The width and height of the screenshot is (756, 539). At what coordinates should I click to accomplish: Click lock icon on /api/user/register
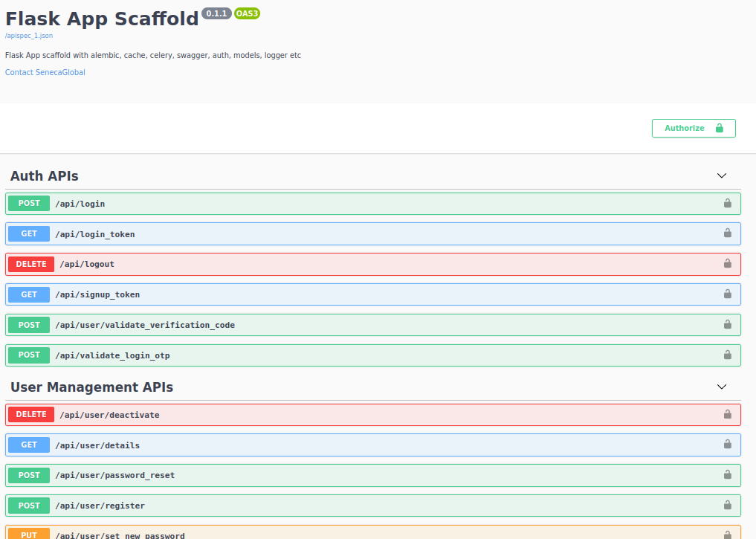[727, 506]
